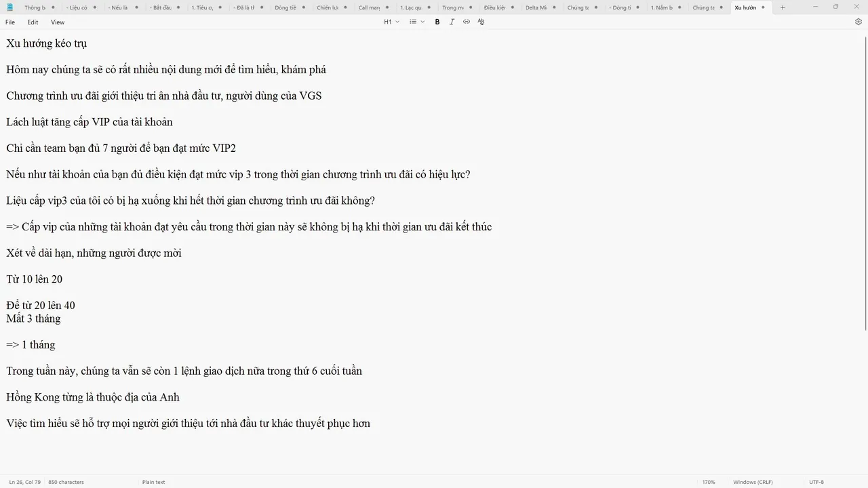Click the line starting 'Hôm nay chúng ta'
The image size is (868, 488).
pyautogui.click(x=166, y=70)
